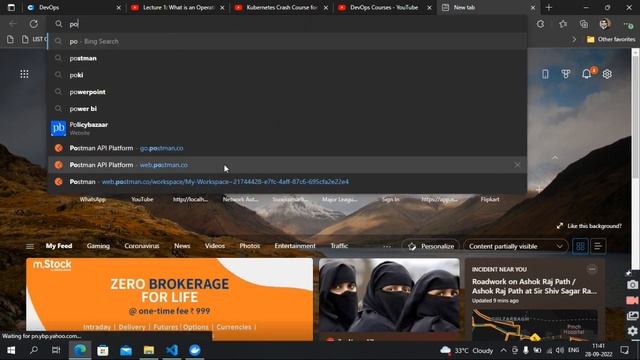Open the notifications bell icon
Image resolution: width=640 pixels, height=360 pixels.
(587, 74)
